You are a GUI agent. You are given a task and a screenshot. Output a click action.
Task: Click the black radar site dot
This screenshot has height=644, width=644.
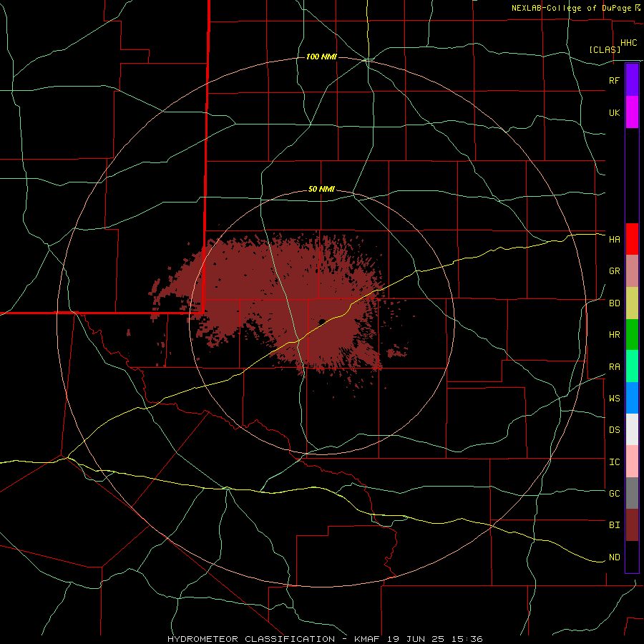(x=323, y=321)
